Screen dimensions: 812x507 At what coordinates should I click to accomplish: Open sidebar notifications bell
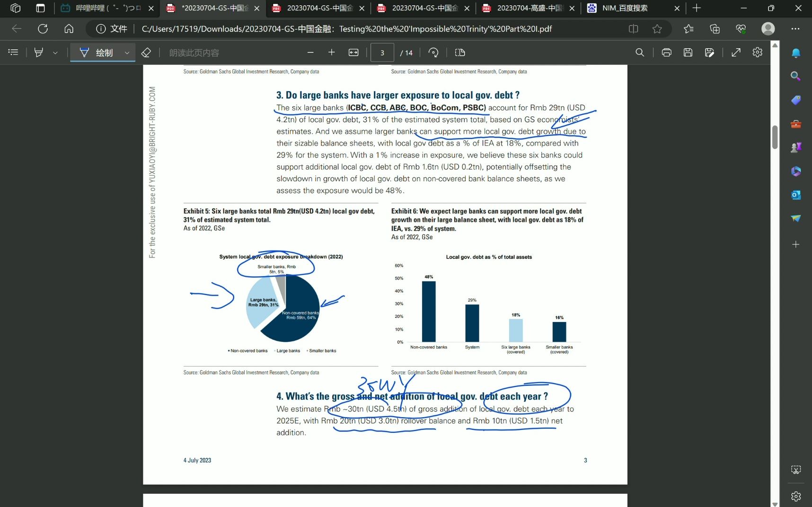click(796, 53)
